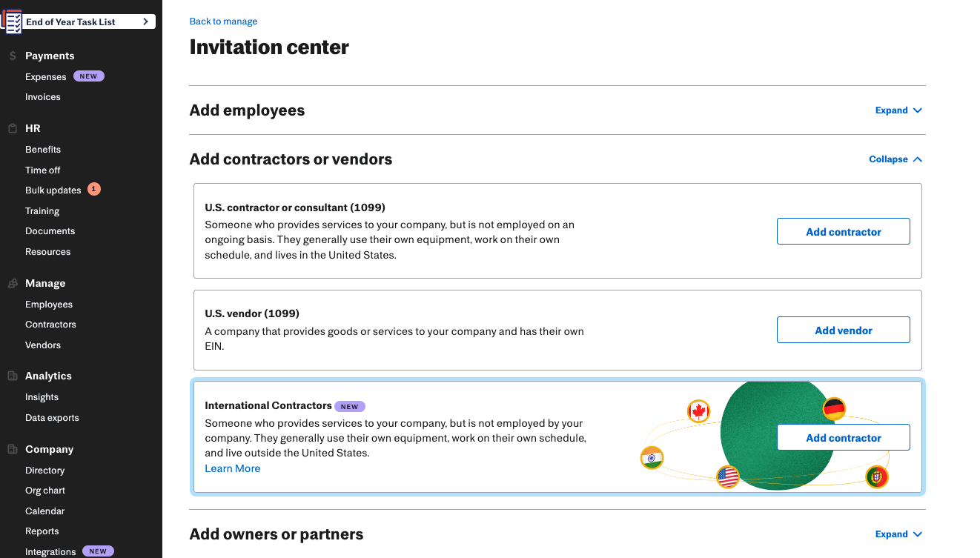
Task: Click the Portugal flag icon
Action: (x=877, y=477)
